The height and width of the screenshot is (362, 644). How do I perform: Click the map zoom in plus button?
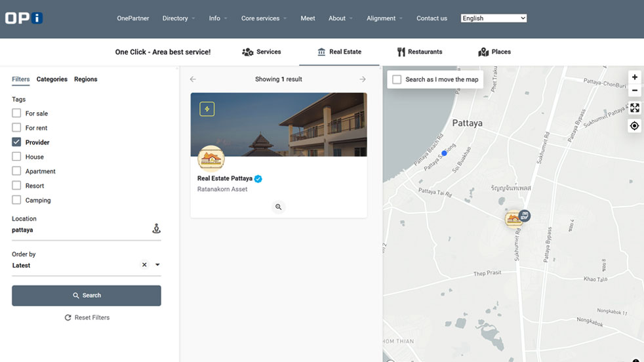(x=634, y=77)
